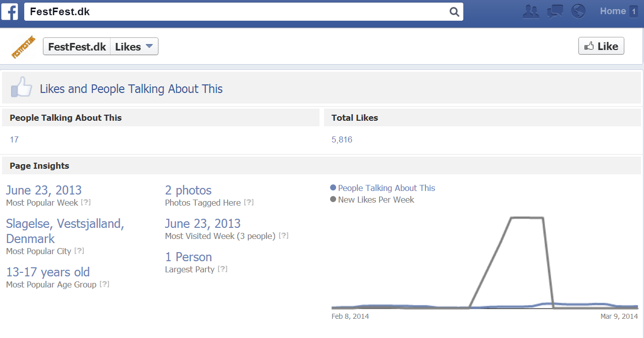Open the Total Likes count 5,816
644x338 pixels.
click(x=342, y=139)
